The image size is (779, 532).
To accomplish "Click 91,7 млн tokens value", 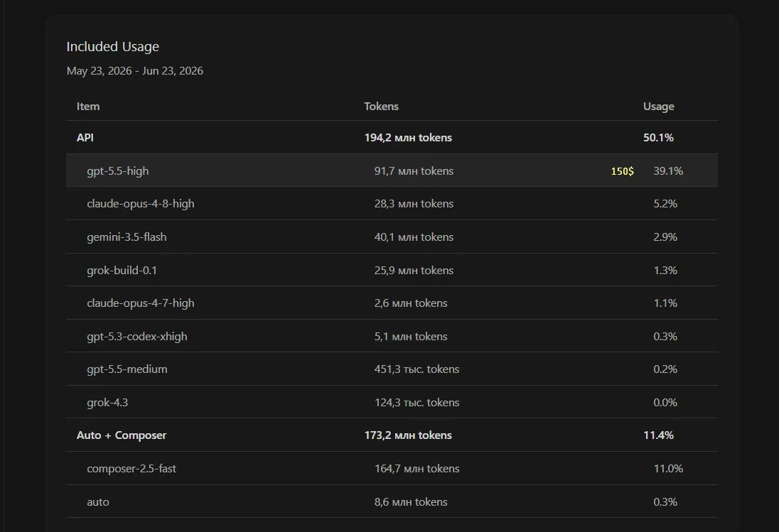I will click(x=414, y=170).
